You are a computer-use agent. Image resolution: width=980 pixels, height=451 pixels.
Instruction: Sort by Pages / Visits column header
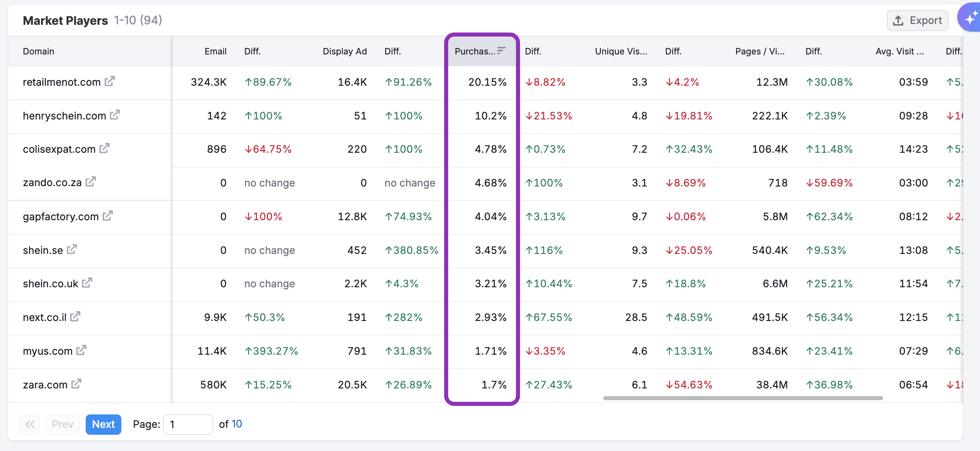pos(760,51)
